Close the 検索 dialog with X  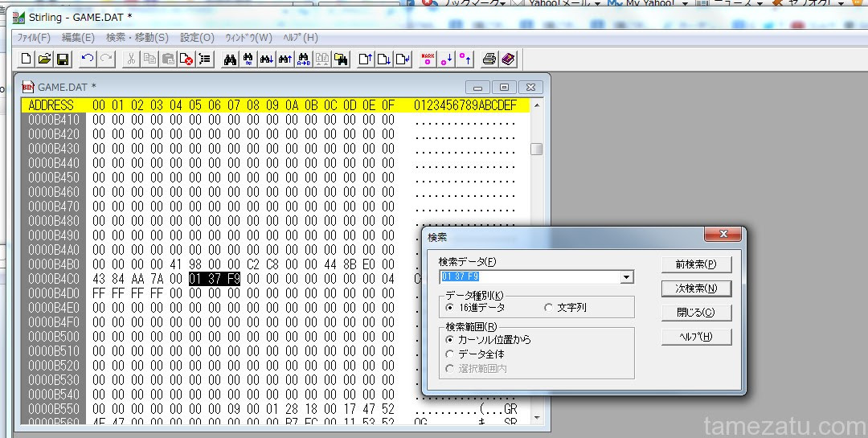pos(723,234)
